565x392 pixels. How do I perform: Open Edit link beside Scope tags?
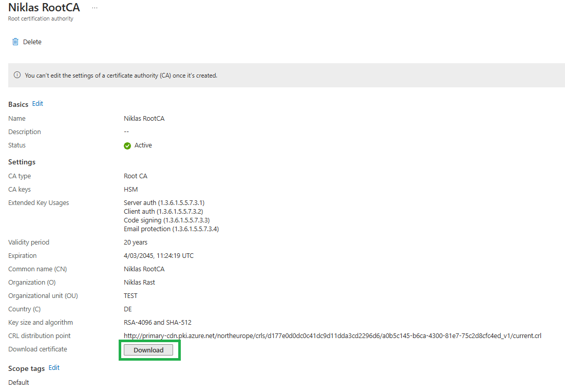(54, 368)
